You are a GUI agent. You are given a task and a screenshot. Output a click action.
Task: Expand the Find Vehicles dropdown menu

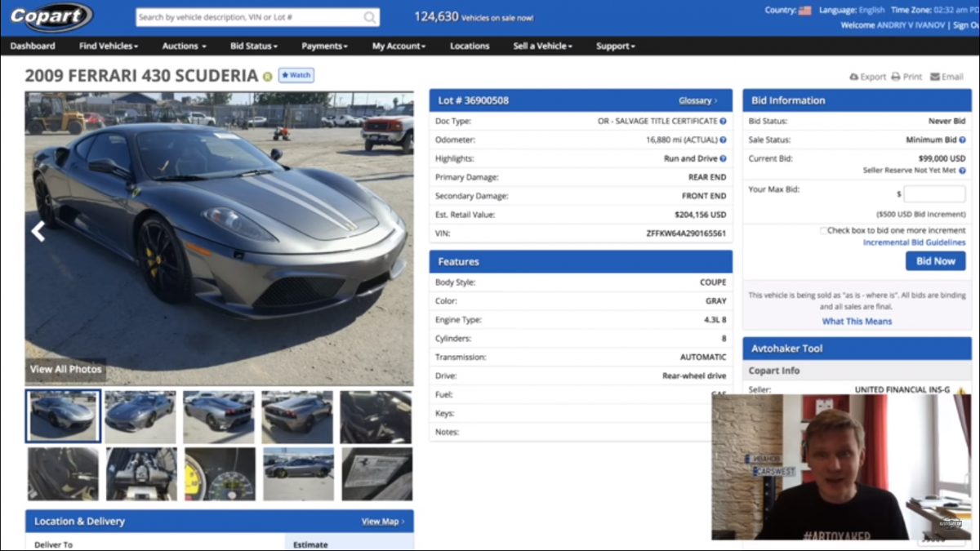click(x=109, y=47)
